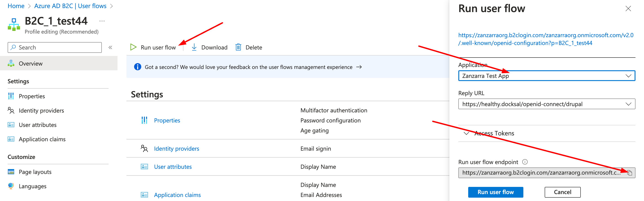The width and height of the screenshot is (644, 201).
Task: Click the Delete toolbar label
Action: tap(254, 47)
